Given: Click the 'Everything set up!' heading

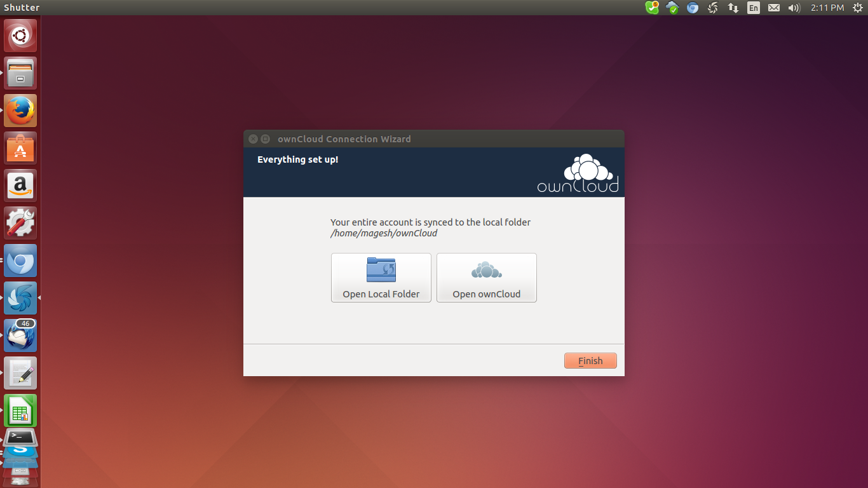Looking at the screenshot, I should point(297,159).
